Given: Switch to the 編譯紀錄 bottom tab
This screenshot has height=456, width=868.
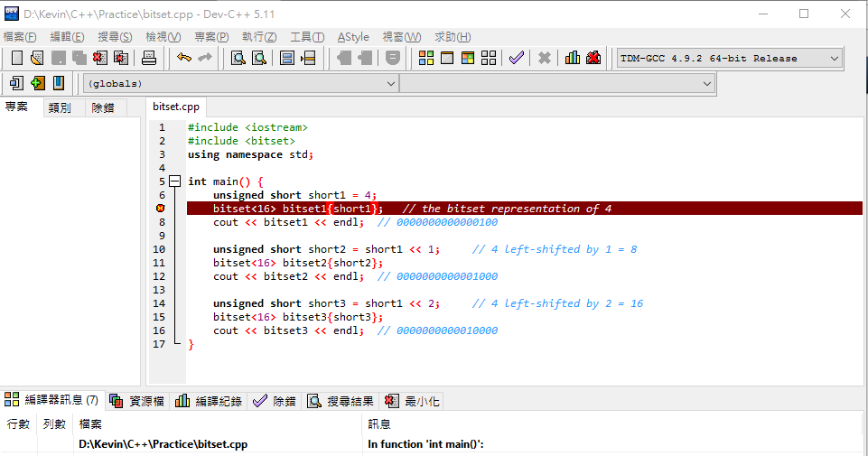Looking at the screenshot, I should 209,401.
